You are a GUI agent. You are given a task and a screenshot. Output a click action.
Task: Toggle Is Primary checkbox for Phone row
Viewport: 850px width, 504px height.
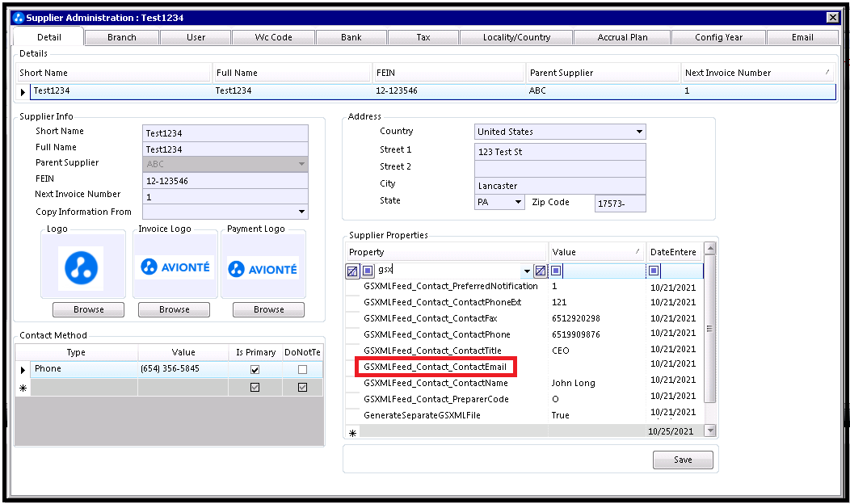point(255,370)
